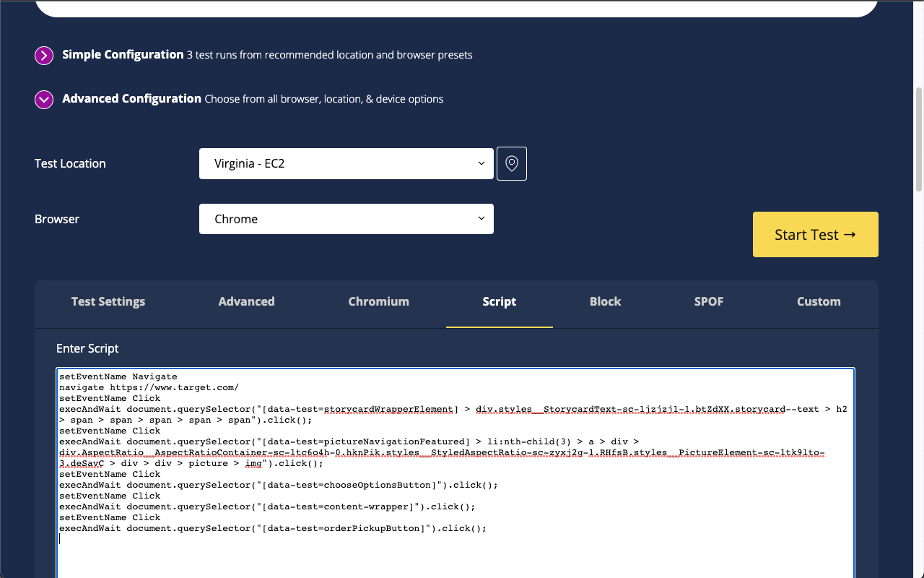Switch to the Custom tab
Screen dimensions: 924x578
818,301
